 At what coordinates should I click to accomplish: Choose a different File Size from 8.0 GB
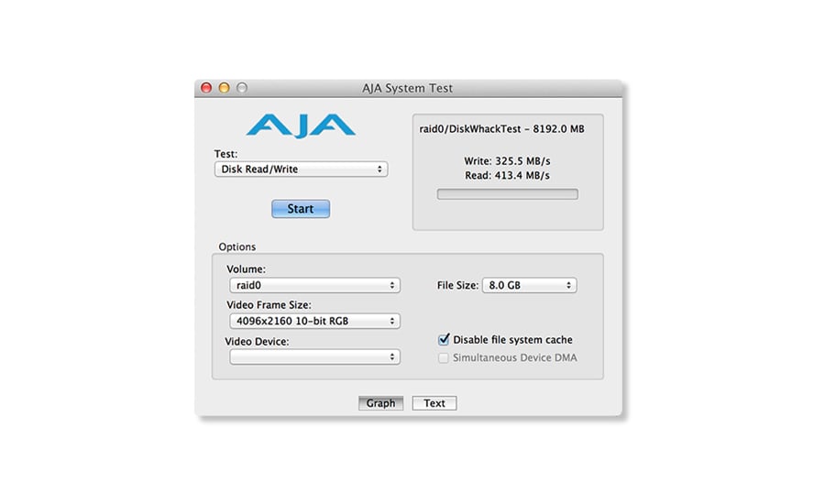(x=529, y=285)
